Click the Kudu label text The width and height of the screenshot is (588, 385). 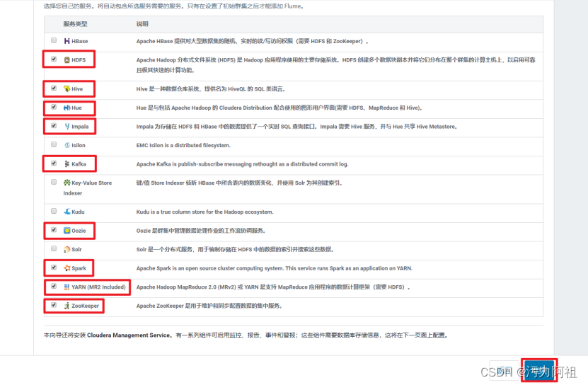[78, 212]
